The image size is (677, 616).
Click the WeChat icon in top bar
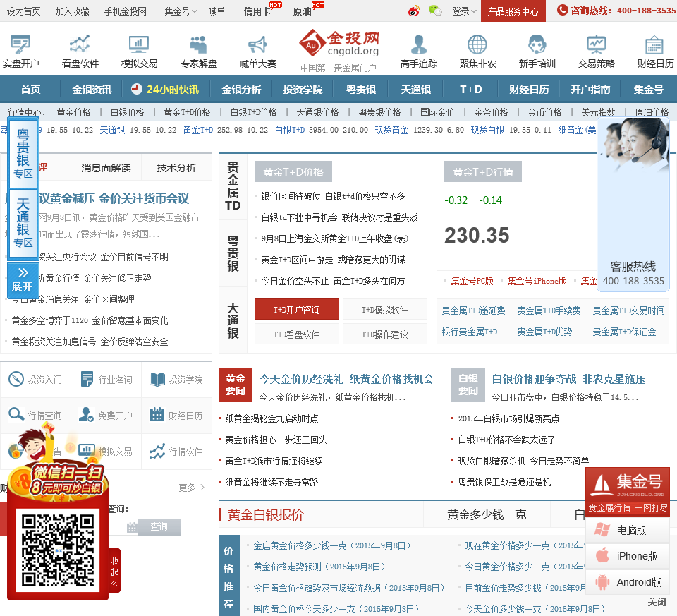(x=435, y=11)
